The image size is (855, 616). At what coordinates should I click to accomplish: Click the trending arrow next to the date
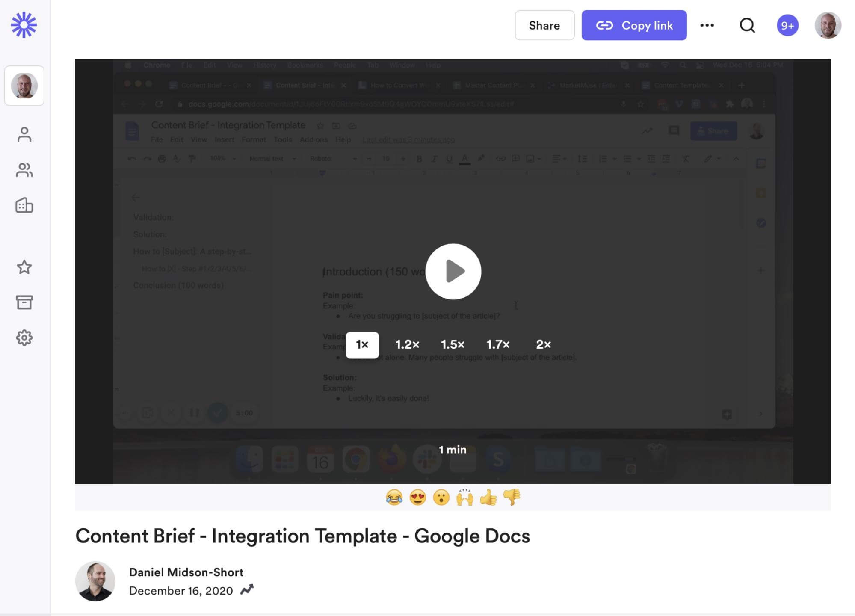point(247,590)
